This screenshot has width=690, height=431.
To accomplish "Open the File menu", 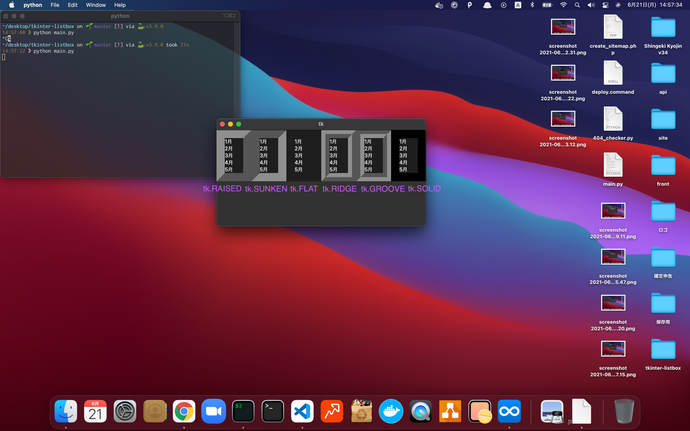I will [x=55, y=5].
